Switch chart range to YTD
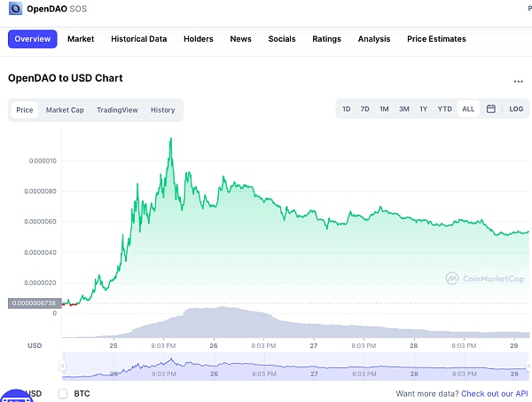This screenshot has height=402, width=532. pos(445,109)
